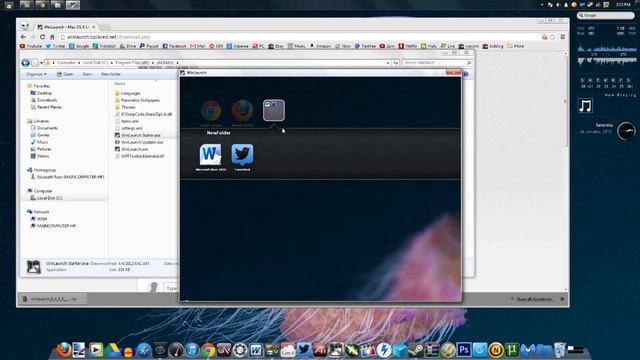Open the Facebook bookmark

(x=174, y=46)
